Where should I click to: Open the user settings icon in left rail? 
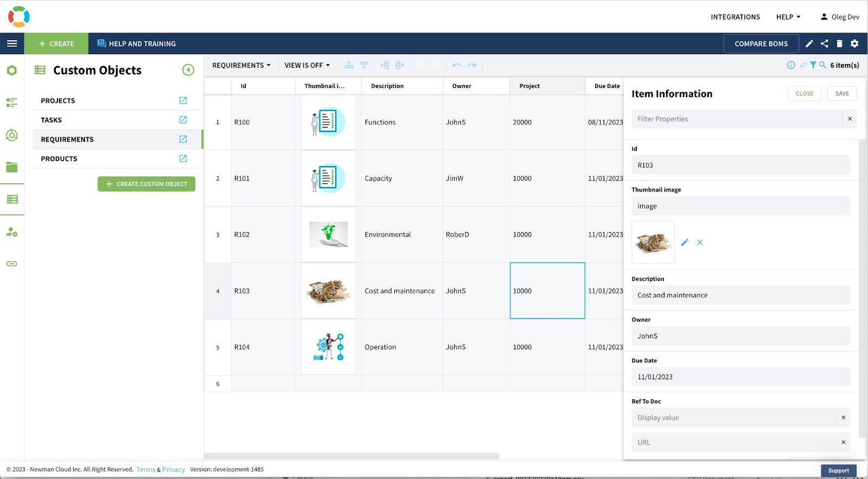[x=12, y=232]
